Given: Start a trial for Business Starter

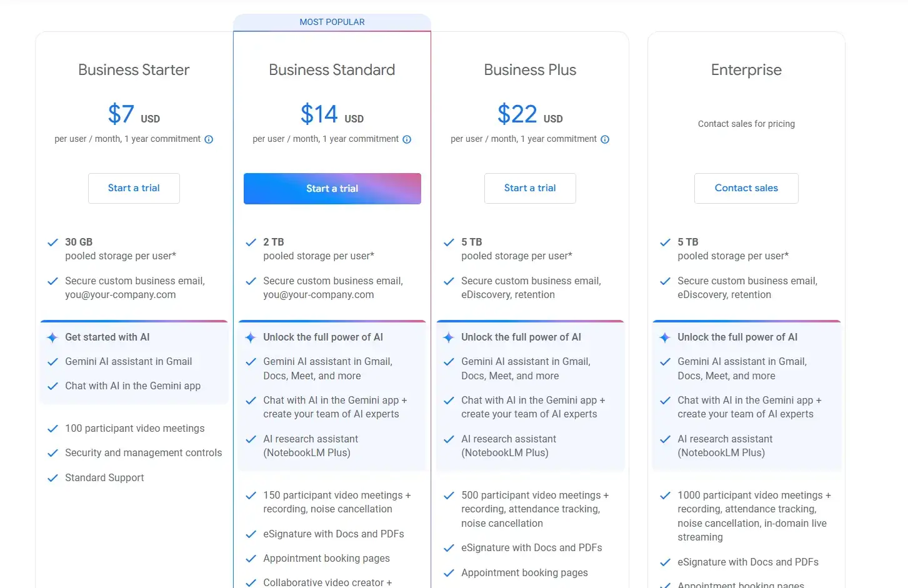Looking at the screenshot, I should (x=134, y=188).
